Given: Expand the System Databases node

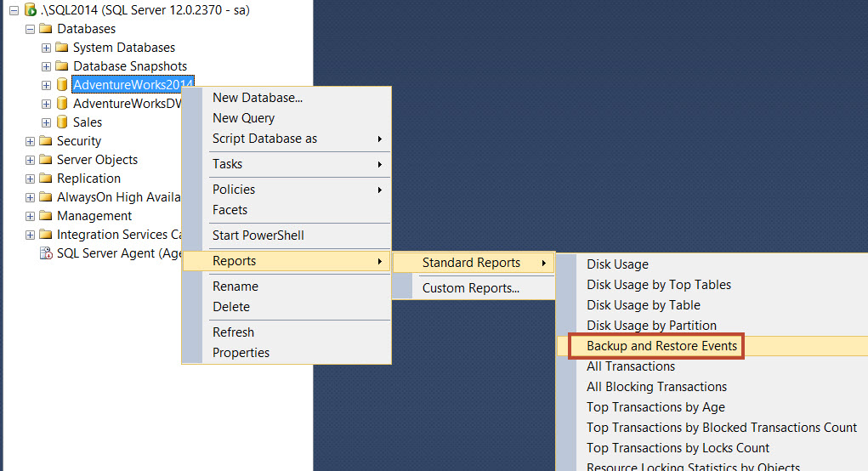Looking at the screenshot, I should (46, 48).
